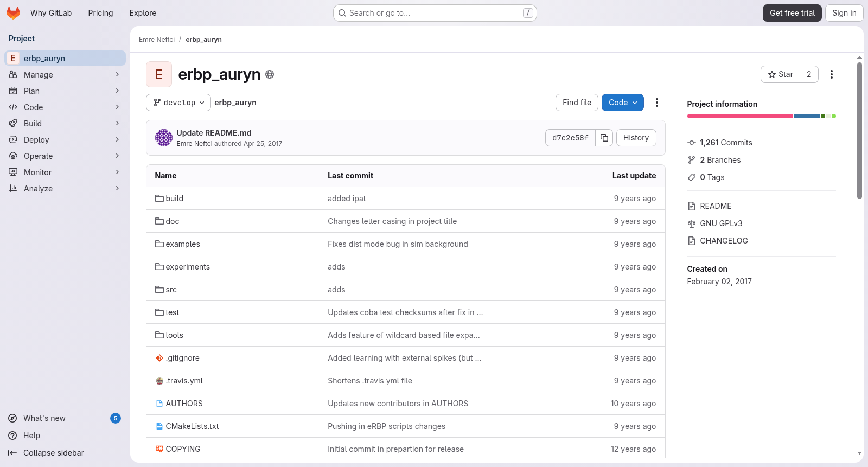Click the Find file button

[577, 103]
